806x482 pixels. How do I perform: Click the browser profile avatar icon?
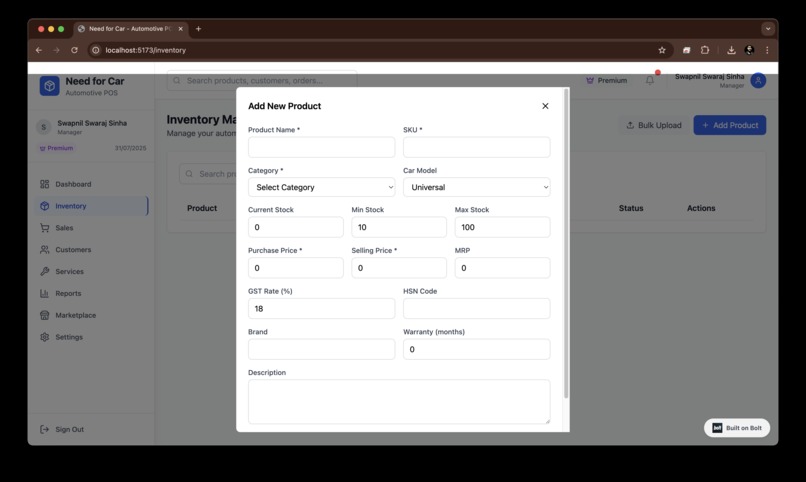749,50
